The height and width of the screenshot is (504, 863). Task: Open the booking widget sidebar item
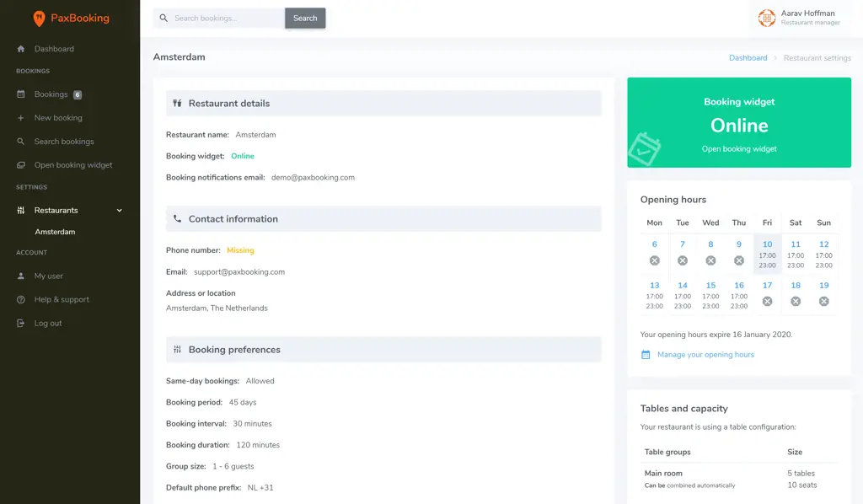coord(72,165)
